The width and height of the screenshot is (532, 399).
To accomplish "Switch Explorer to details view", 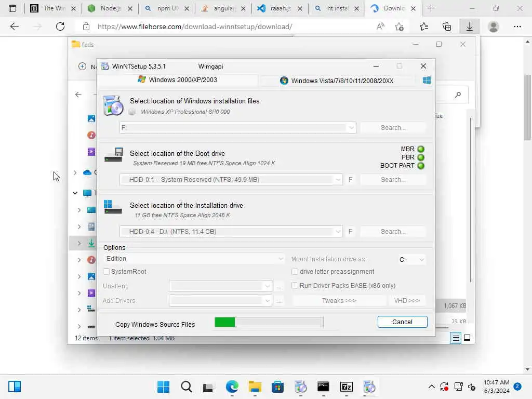I will pos(456,338).
